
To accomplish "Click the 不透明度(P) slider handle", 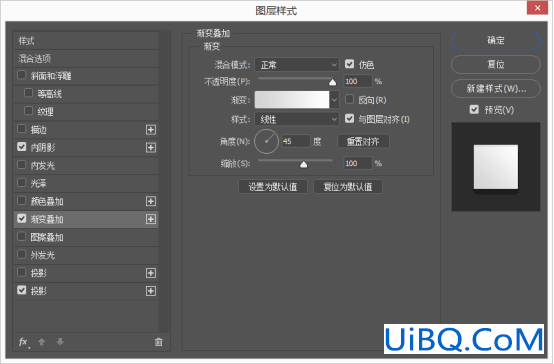I will click(332, 82).
